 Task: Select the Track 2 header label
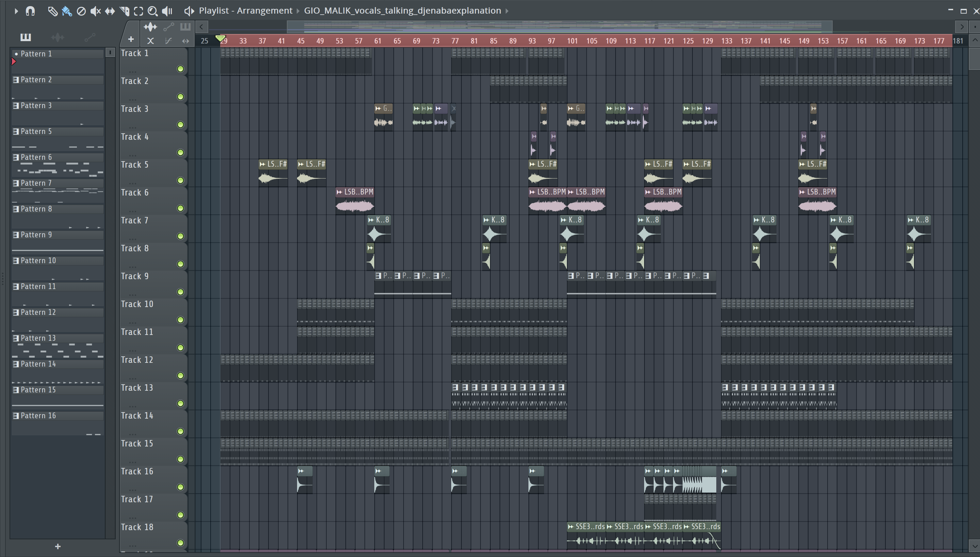pos(135,81)
